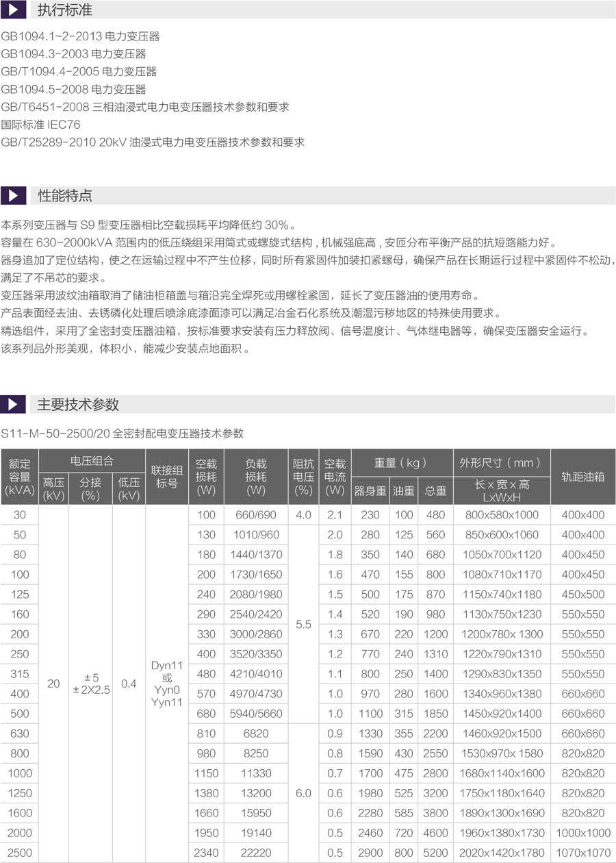Select the 执行标准 section heading text
Viewport: 616px width, 863px height.
pyautogui.click(x=64, y=11)
